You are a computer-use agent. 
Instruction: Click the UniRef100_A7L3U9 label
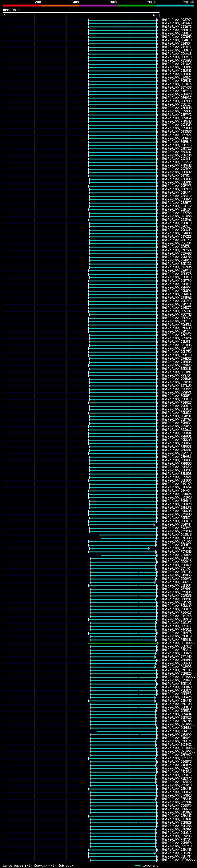click(177, 538)
